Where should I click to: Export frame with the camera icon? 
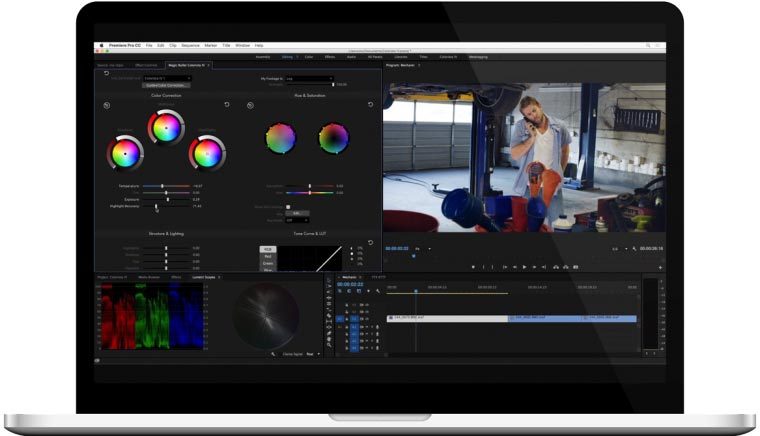[x=576, y=267]
